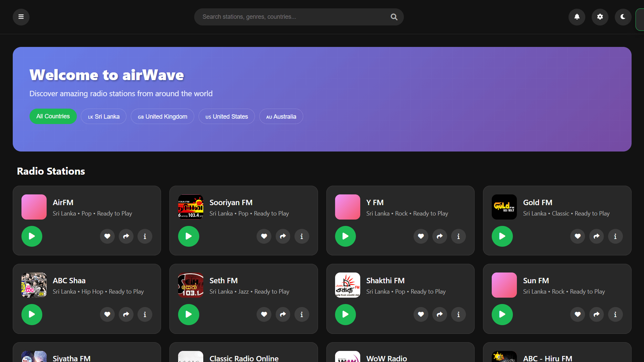644x362 pixels.
Task: Favorite Seth FM station
Action: pos(264,314)
